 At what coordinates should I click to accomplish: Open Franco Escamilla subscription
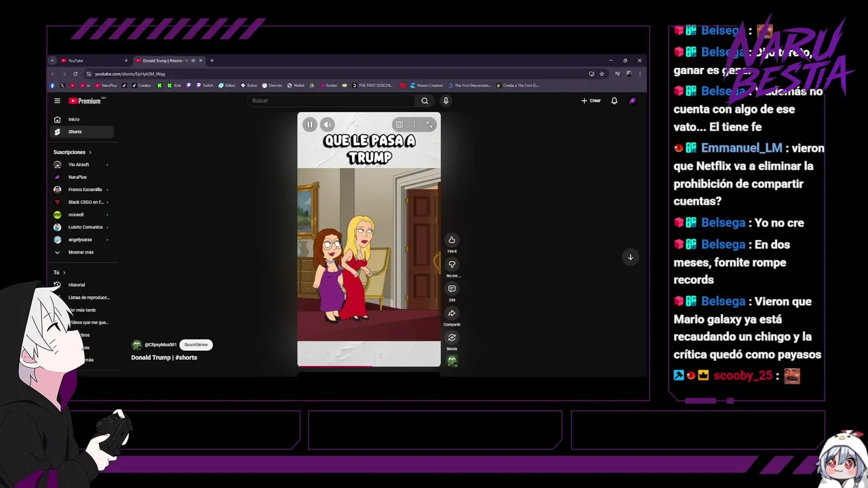point(82,190)
